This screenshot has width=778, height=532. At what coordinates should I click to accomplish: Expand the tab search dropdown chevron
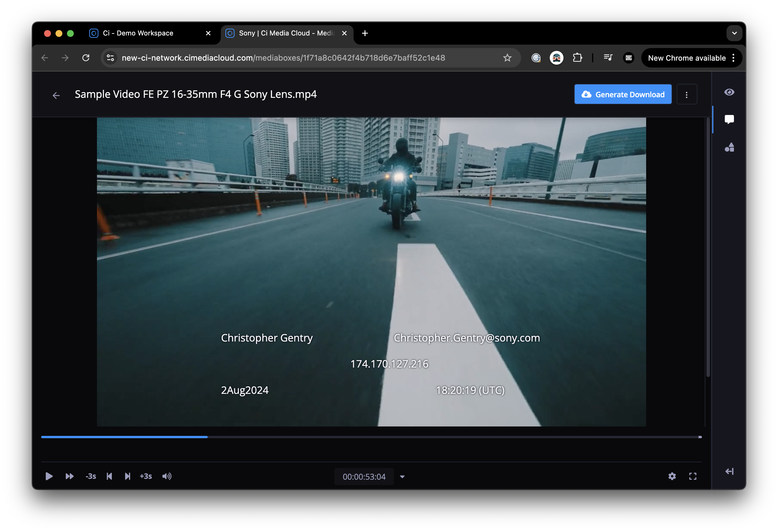(734, 33)
